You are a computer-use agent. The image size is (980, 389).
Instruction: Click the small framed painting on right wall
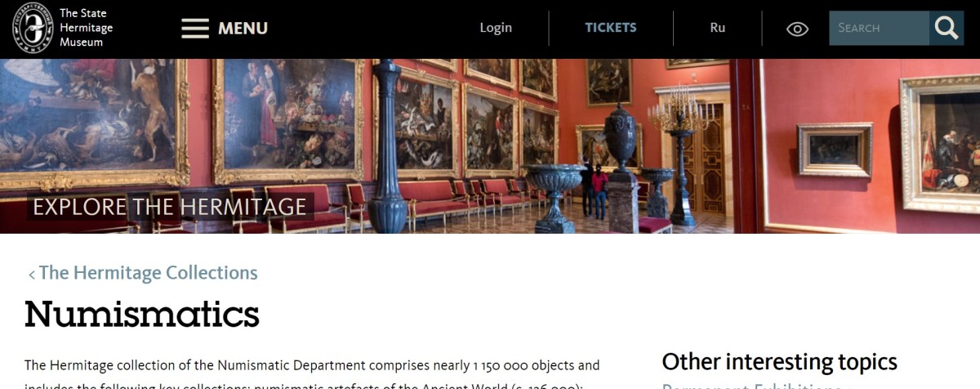pyautogui.click(x=835, y=150)
